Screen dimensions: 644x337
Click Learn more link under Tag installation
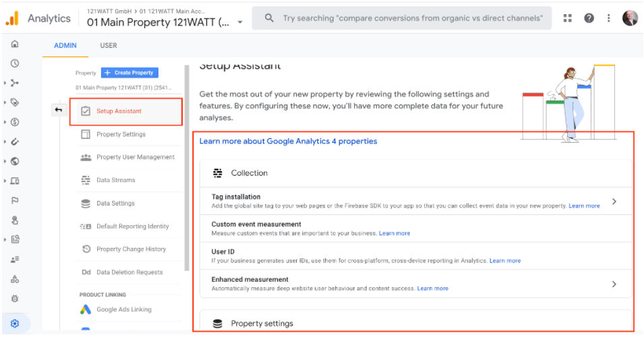[x=584, y=206]
